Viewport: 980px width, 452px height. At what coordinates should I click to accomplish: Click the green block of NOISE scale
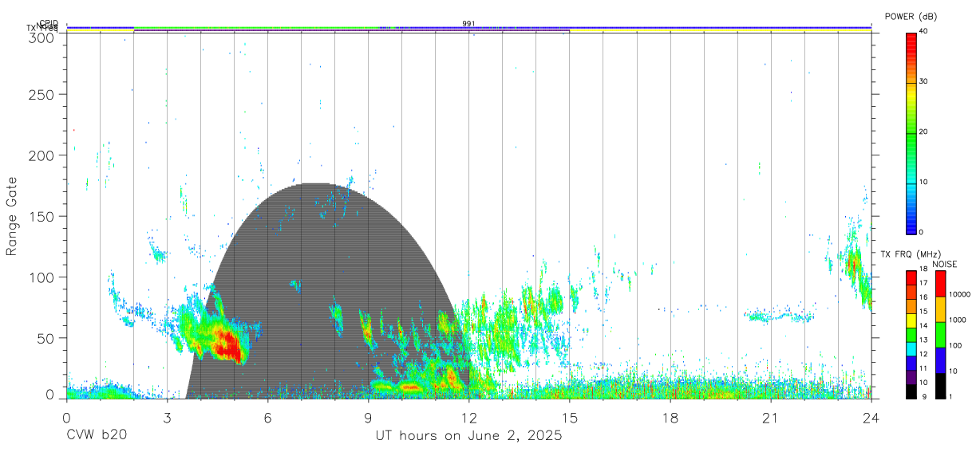coord(939,334)
